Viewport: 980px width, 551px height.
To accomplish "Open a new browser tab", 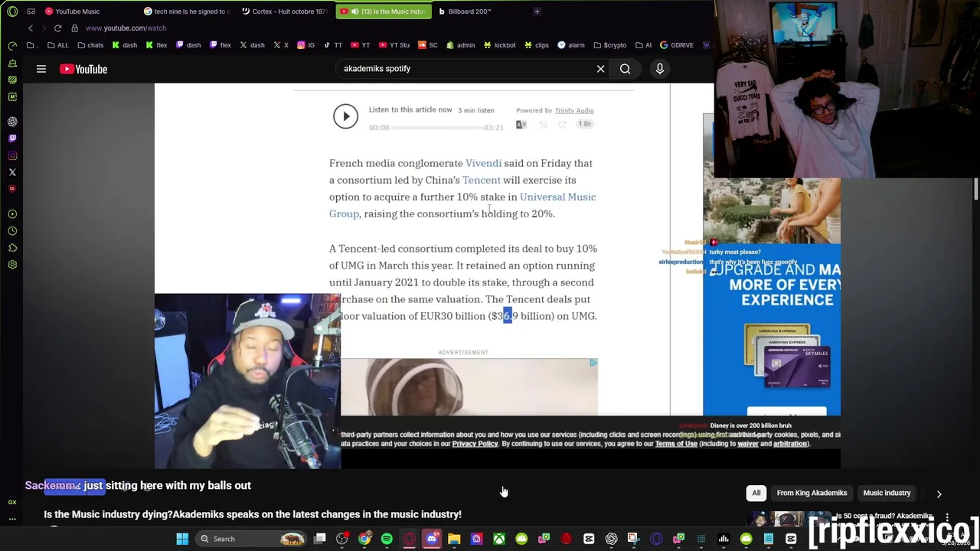I will (x=537, y=11).
